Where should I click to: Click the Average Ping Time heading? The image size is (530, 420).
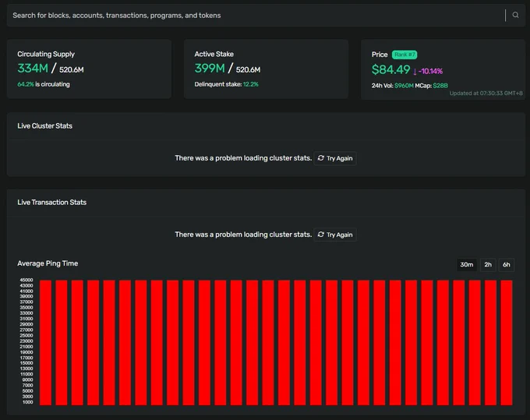coord(48,263)
